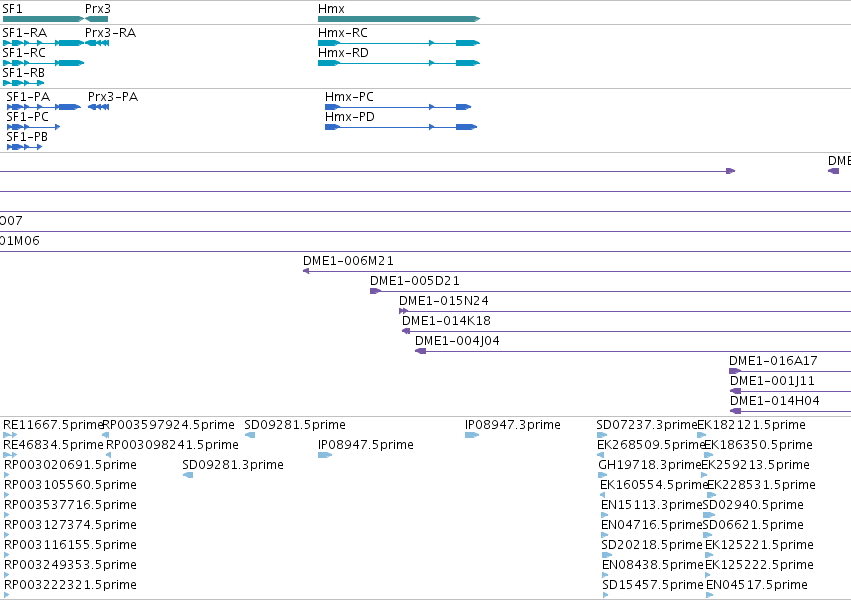Click the DME1-001J11 clone label
The width and height of the screenshot is (851, 600).
772,381
